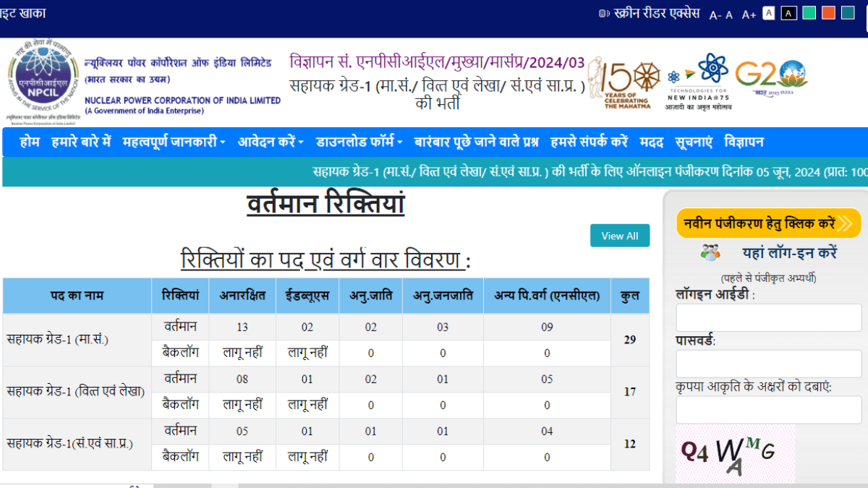
Task: Open स्क्रीन रीडर एक्सेस link
Action: 657,13
